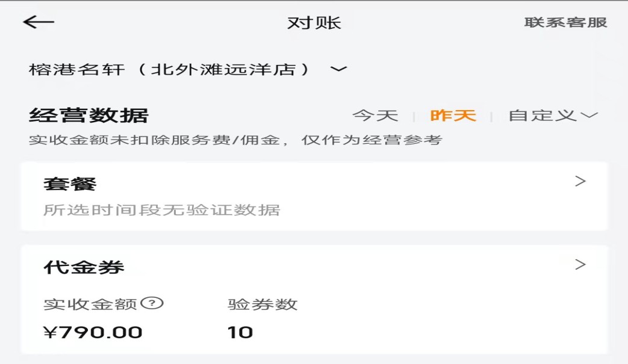The width and height of the screenshot is (628, 364).
Task: Open the 代金券 card heading
Action: point(84,267)
